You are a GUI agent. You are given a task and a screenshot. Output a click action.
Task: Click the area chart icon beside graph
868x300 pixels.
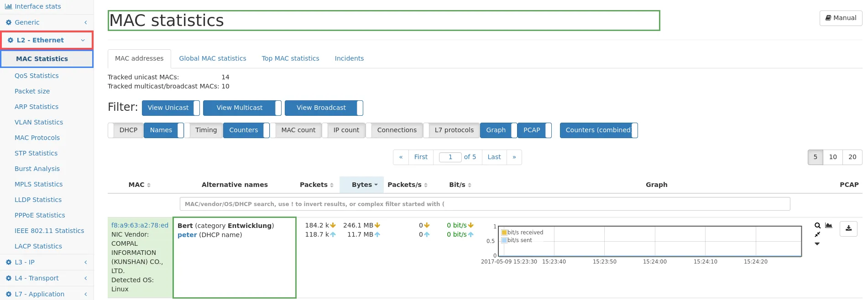coord(829,226)
